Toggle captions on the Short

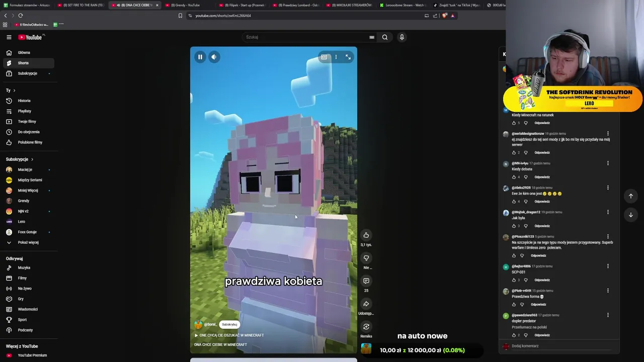pos(324,57)
